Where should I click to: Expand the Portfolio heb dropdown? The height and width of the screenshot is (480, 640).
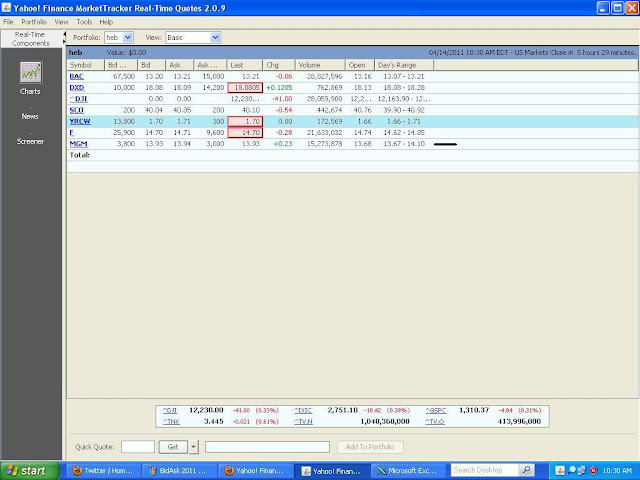tap(128, 38)
